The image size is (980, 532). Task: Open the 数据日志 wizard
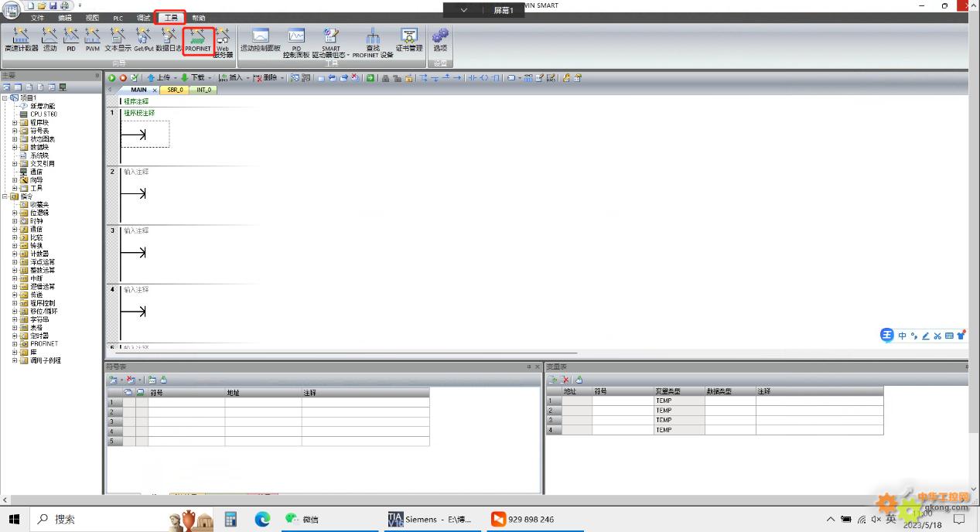(169, 39)
